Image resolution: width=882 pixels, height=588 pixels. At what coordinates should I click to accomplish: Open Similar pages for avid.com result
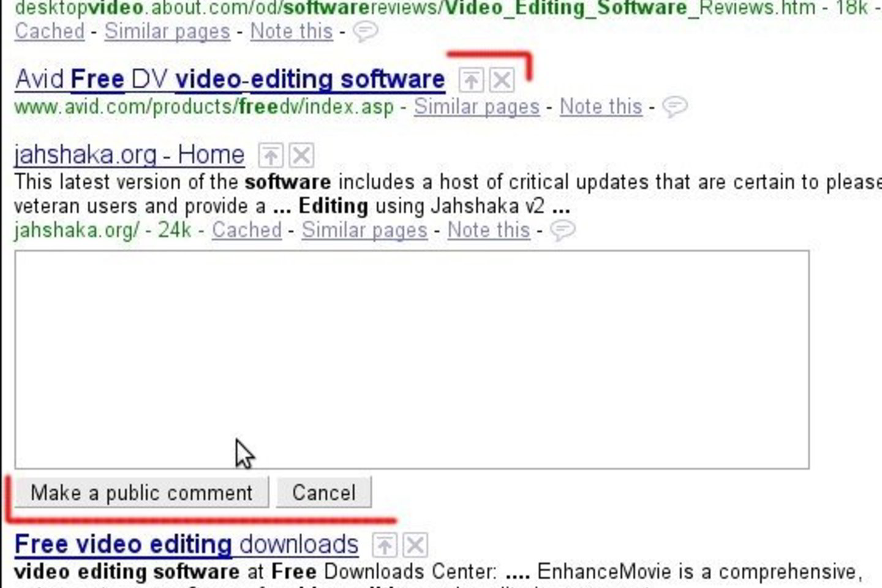point(477,107)
